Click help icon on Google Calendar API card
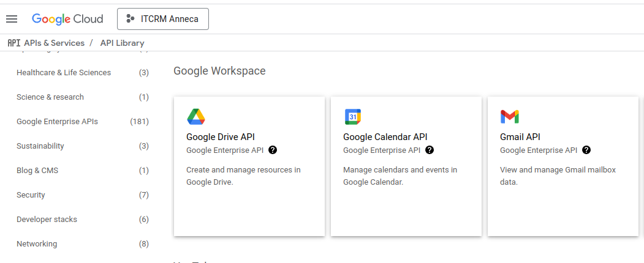Screen dimensions: 644x263 (x=430, y=150)
